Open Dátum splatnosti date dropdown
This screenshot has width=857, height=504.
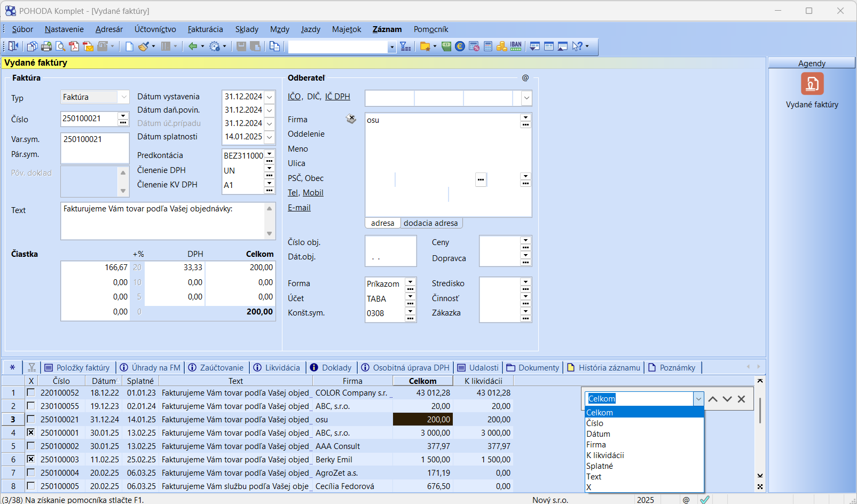tap(270, 137)
